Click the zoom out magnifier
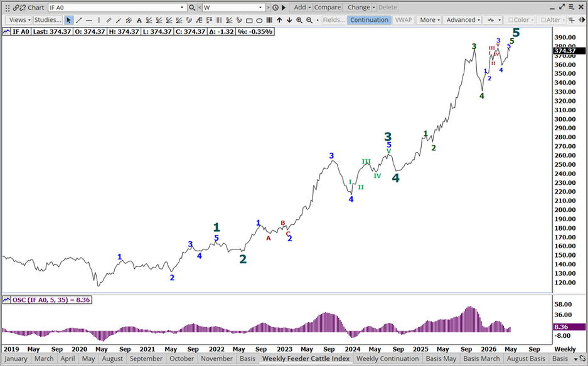This screenshot has width=588, height=366. click(309, 20)
